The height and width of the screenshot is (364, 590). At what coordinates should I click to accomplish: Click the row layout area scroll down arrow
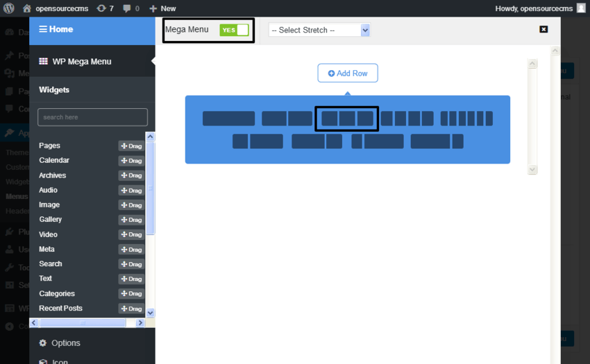tap(532, 169)
